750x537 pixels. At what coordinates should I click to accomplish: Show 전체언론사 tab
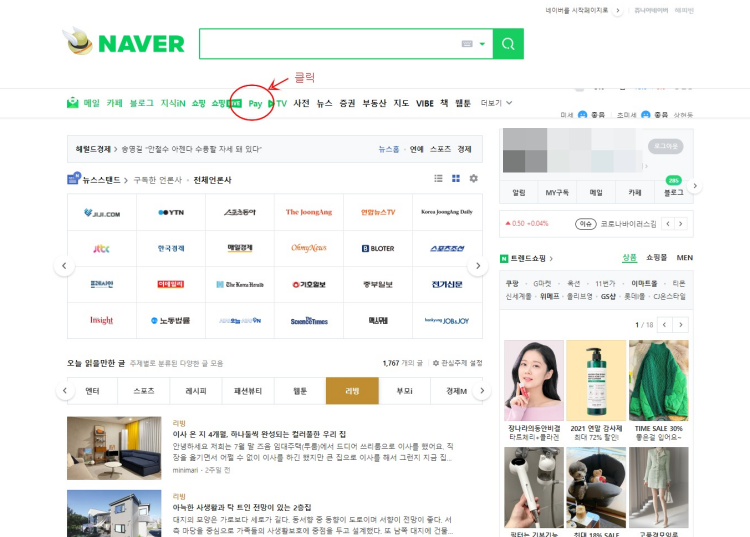point(212,180)
